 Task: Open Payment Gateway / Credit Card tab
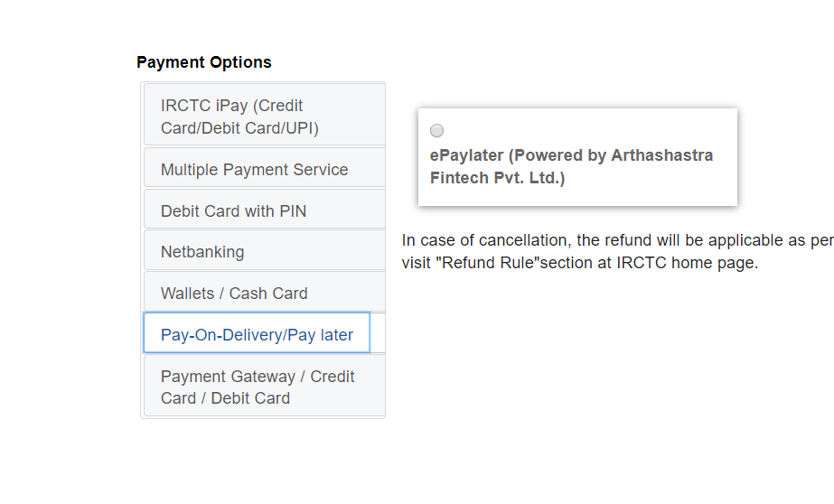264,386
